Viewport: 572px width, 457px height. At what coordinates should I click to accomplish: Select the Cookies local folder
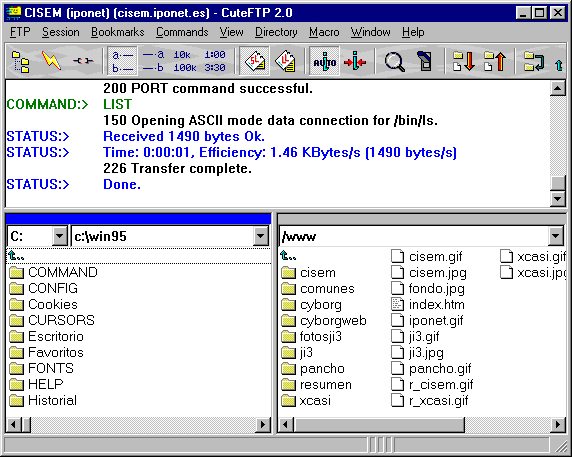pyautogui.click(x=43, y=305)
